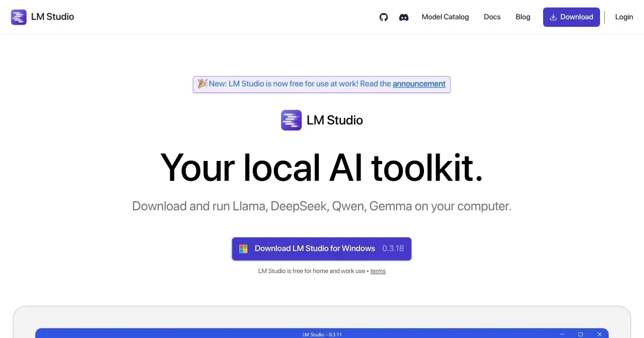Click the LM Studio logo in the navbar
Viewport: 644px width, 338px height.
(x=19, y=17)
